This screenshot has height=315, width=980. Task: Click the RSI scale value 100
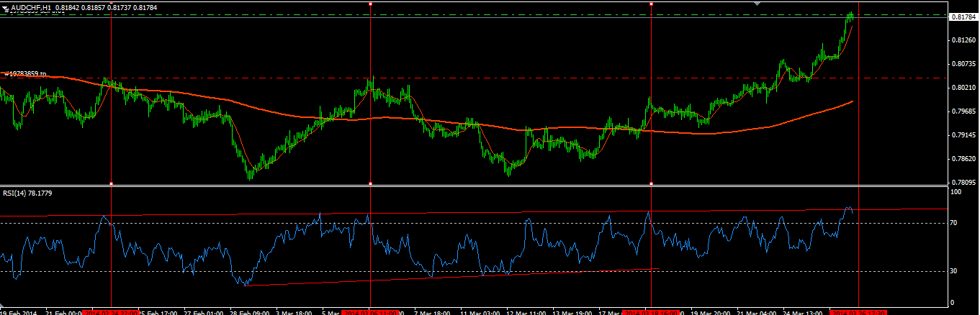click(x=956, y=193)
